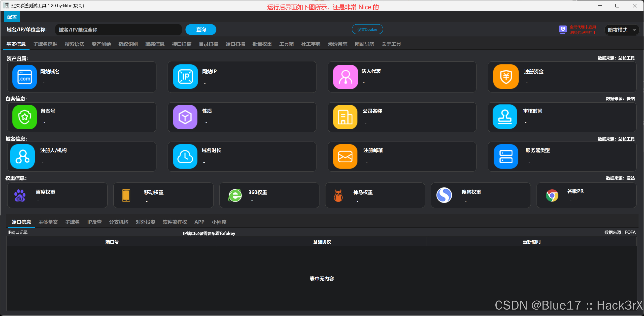The width and height of the screenshot is (644, 316).
Task: Click the website IP icon
Action: (185, 77)
